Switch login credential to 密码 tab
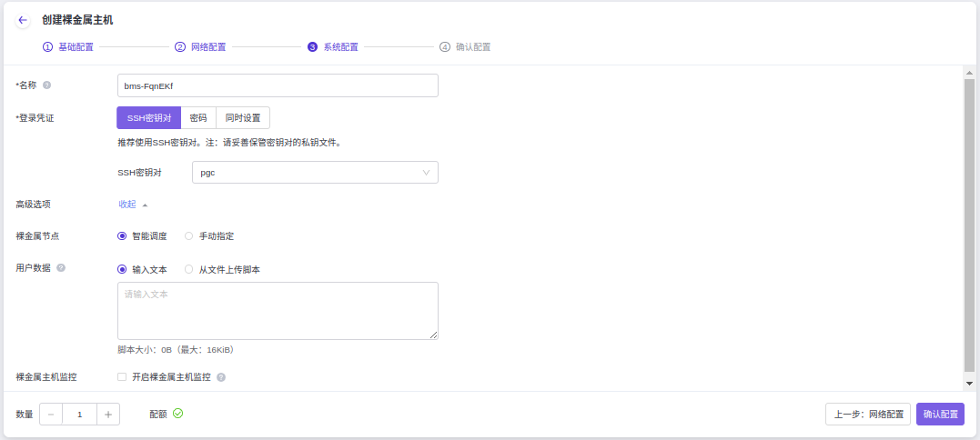Image resolution: width=980 pixels, height=440 pixels. tap(198, 118)
